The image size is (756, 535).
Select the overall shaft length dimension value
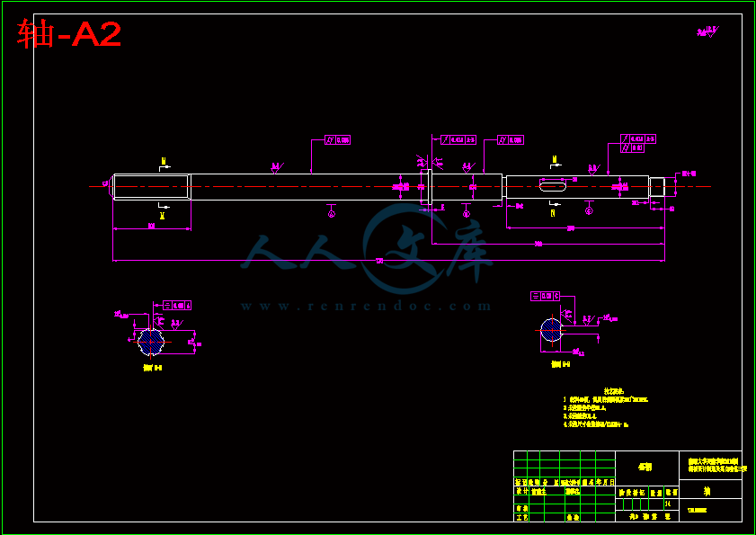click(379, 261)
